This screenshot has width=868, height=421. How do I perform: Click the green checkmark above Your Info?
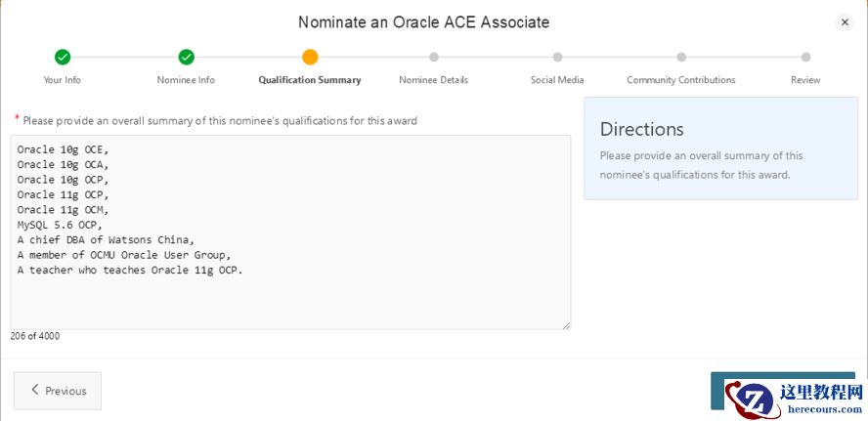63,58
